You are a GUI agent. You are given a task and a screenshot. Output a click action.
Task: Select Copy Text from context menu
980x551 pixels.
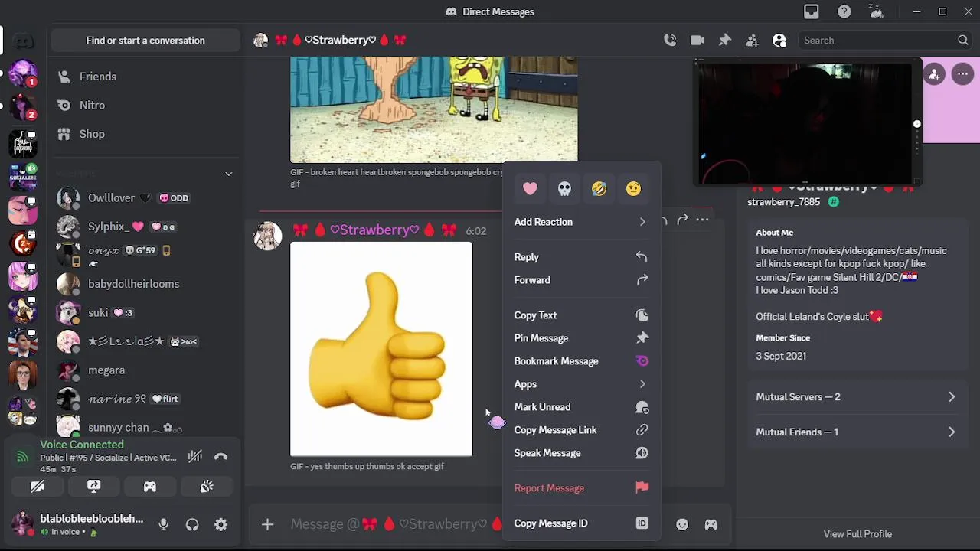click(581, 315)
